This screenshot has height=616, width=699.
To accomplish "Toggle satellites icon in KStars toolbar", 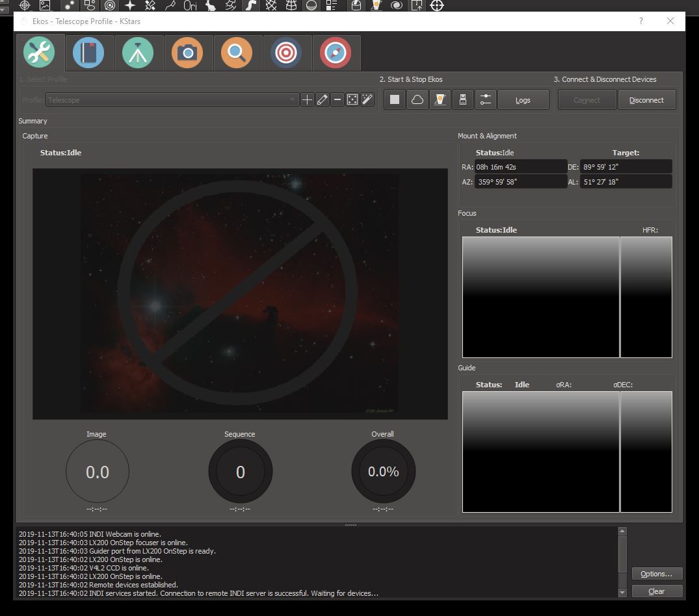I will pos(150,5).
